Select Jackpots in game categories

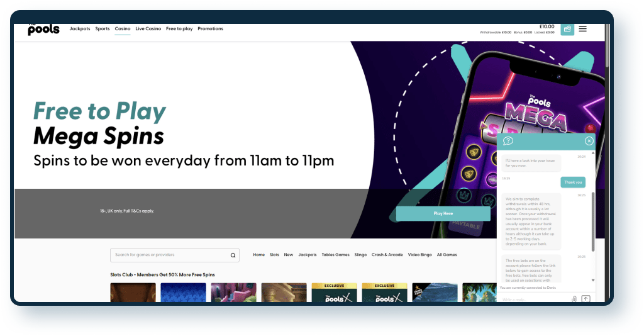pyautogui.click(x=307, y=255)
